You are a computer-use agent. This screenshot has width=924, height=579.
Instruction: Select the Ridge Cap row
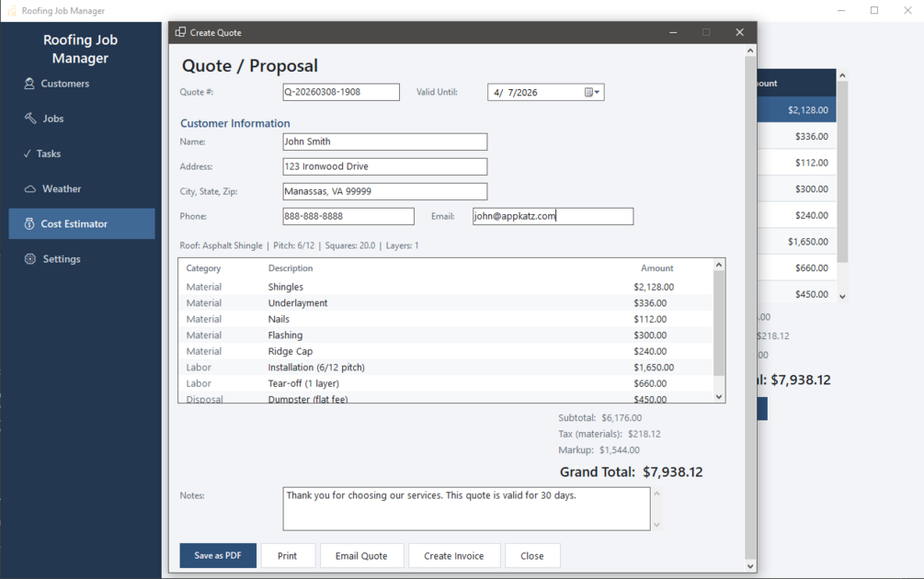pyautogui.click(x=446, y=351)
